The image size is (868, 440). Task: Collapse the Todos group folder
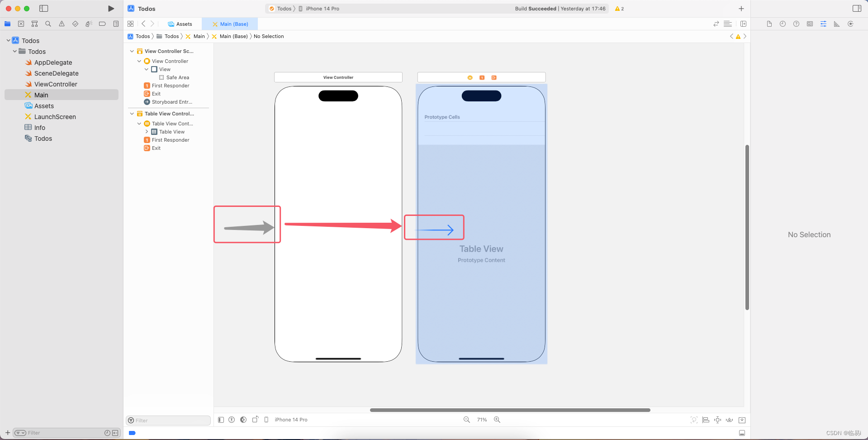tap(15, 51)
